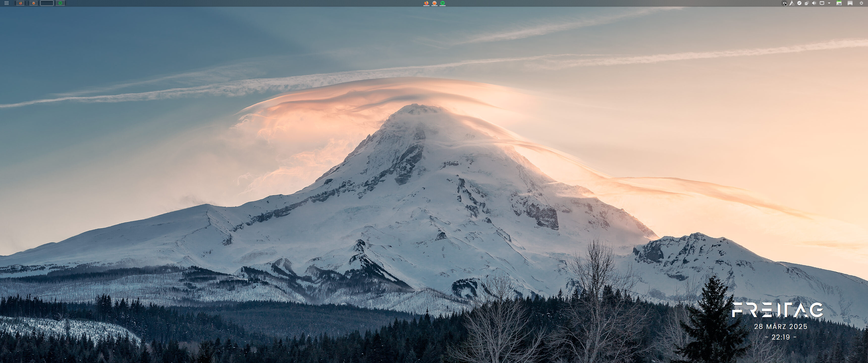Viewport: 868px width, 363px height.
Task: Click the lock-badged tray icon
Action: point(784,3)
